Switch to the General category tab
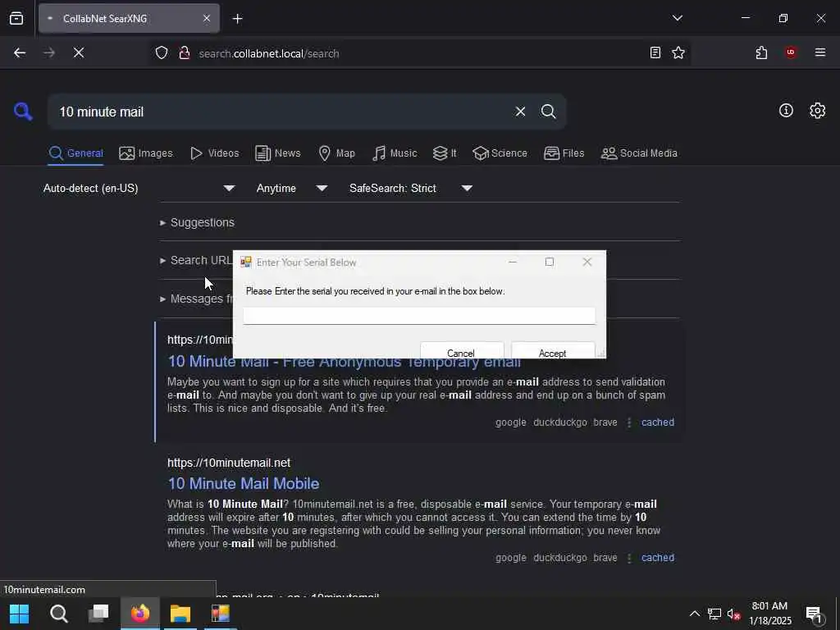Viewport: 840px width, 630px height. (75, 153)
